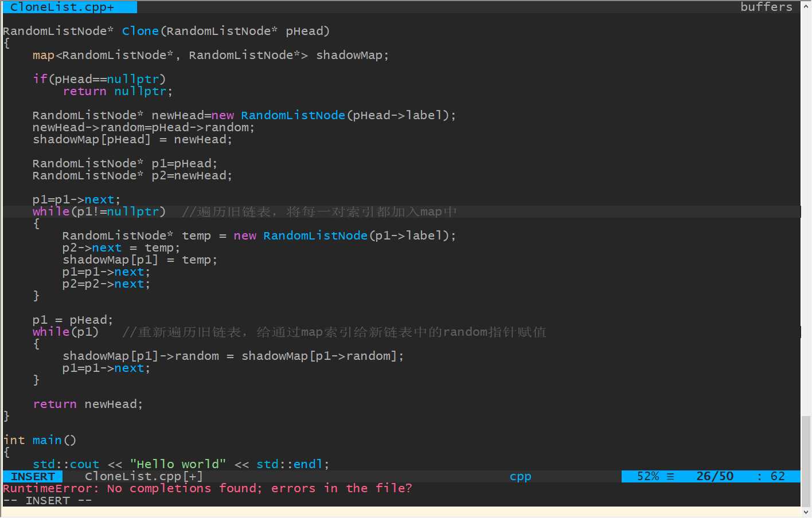Click the p2=newHead; declaration line
This screenshot has width=812, height=518.
point(132,175)
